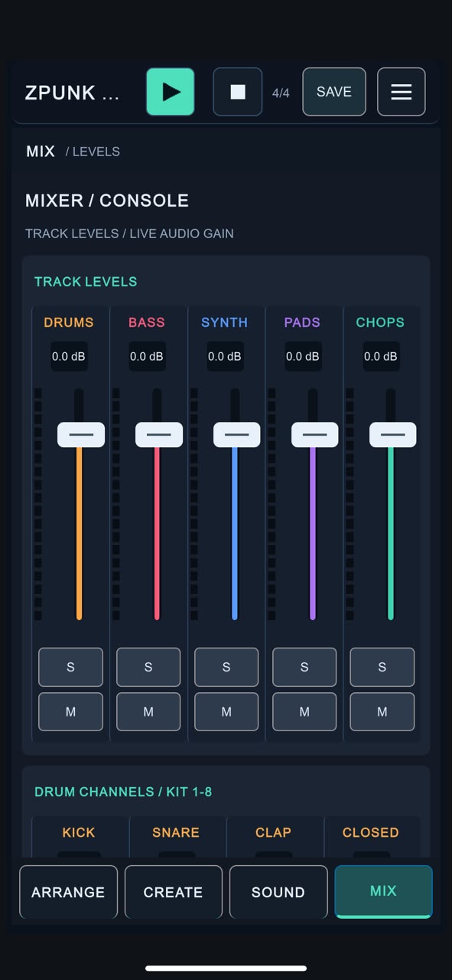452x980 pixels.
Task: Click the SYNTH 0.0 dB value
Action: pyautogui.click(x=225, y=356)
